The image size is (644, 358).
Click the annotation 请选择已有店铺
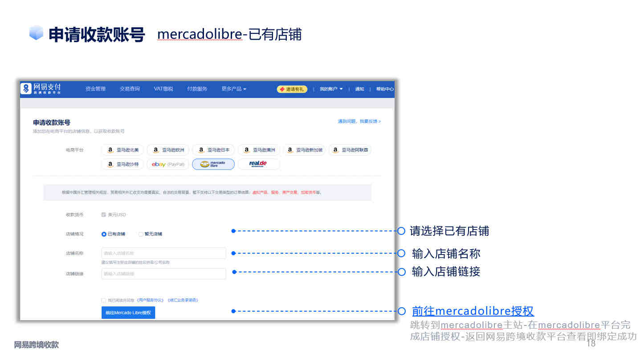449,231
